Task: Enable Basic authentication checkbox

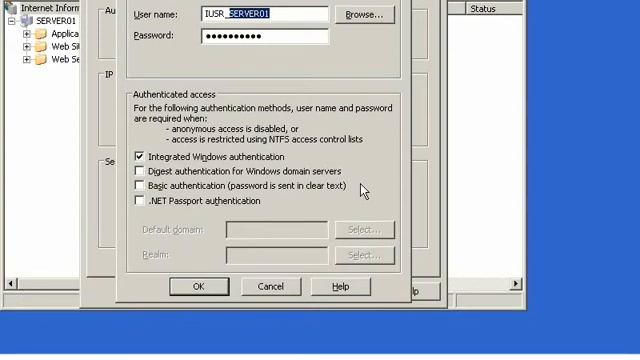Action: (x=139, y=185)
